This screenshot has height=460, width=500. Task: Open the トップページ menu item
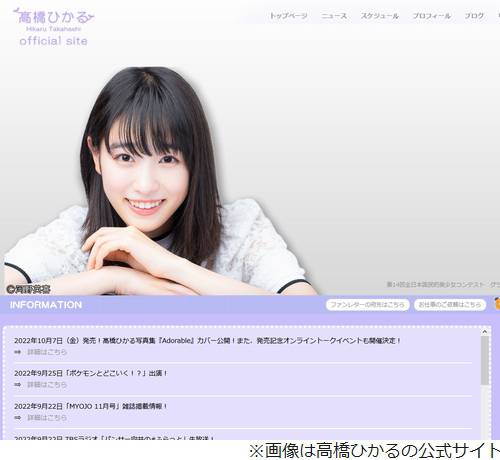(x=288, y=16)
